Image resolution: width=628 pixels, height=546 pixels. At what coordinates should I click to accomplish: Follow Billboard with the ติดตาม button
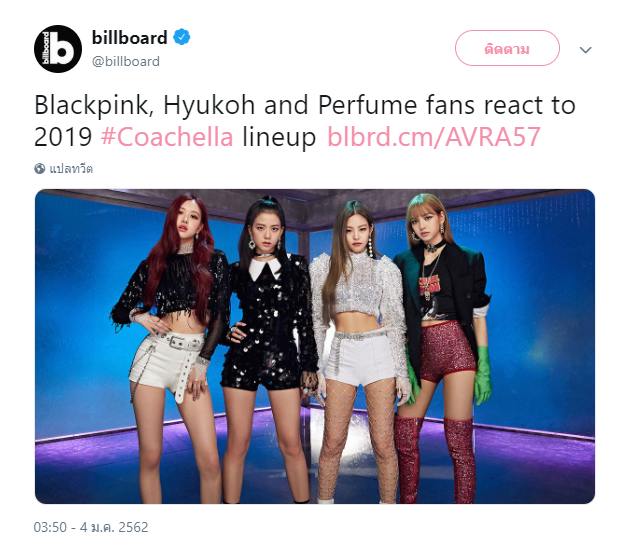pyautogui.click(x=507, y=48)
